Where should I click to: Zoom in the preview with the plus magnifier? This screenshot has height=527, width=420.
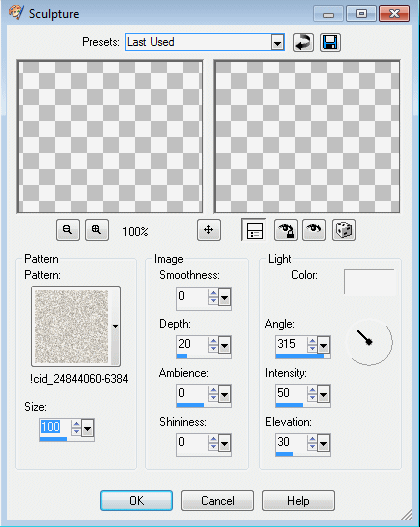(x=97, y=230)
